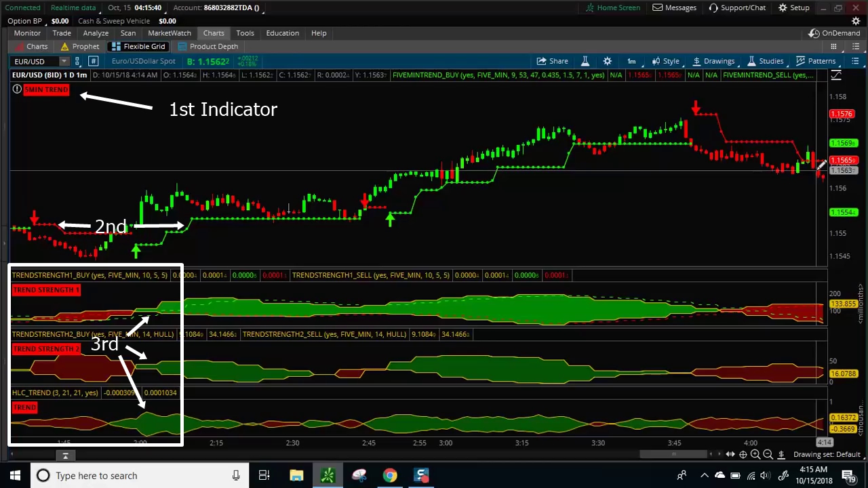Image resolution: width=868 pixels, height=488 pixels.
Task: Click the collapse arrow below time axis
Action: 65,456
